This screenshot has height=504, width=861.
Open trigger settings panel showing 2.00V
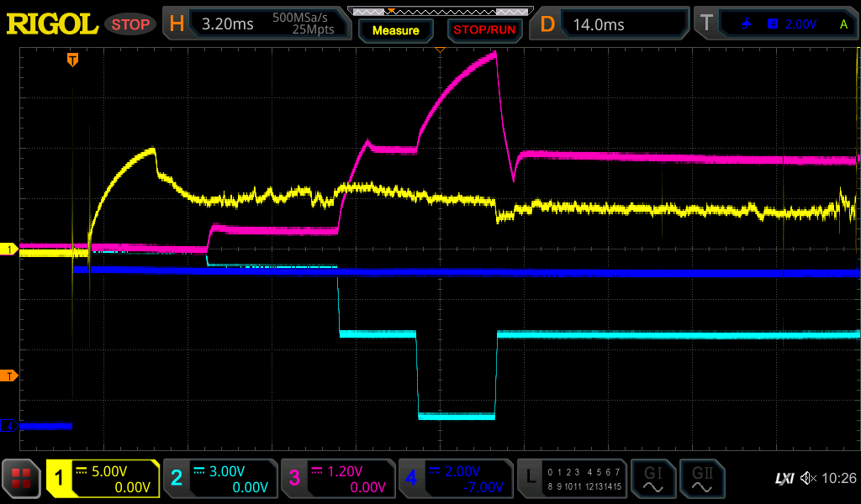coord(777,24)
